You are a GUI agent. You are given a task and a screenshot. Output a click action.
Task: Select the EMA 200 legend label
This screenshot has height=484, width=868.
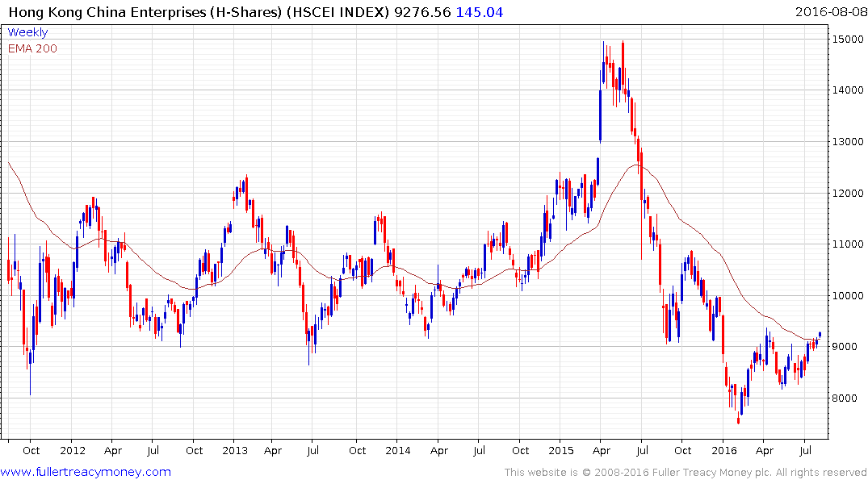coord(32,48)
